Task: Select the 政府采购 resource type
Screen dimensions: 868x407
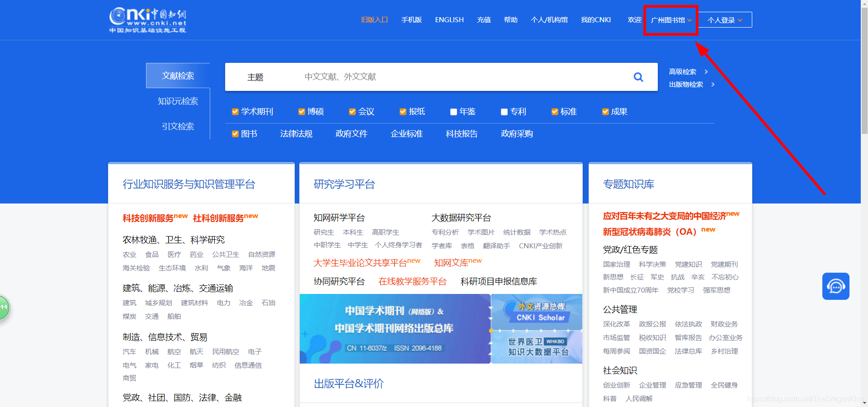Action: coord(517,134)
